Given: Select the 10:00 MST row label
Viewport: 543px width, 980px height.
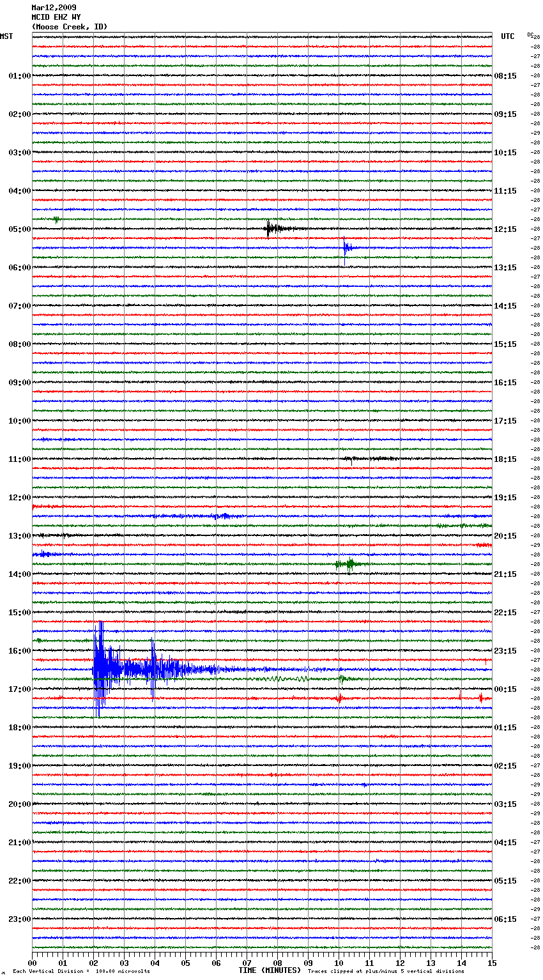Looking at the screenshot, I should (20, 421).
